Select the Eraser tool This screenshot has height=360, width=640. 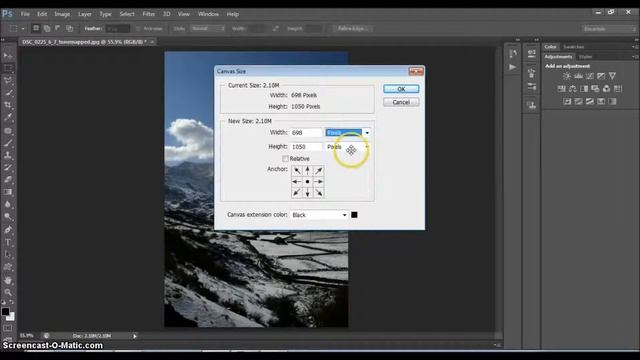click(8, 180)
